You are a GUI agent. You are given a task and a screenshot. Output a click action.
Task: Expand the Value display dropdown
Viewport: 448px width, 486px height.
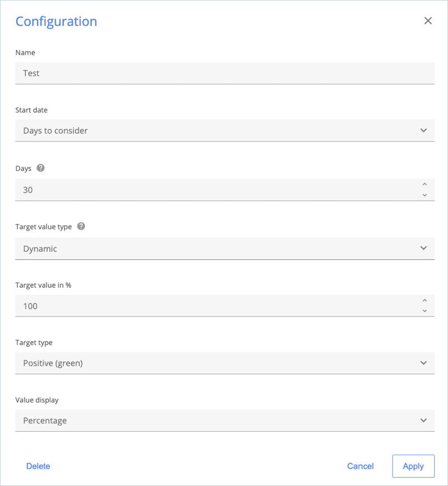pos(224,420)
